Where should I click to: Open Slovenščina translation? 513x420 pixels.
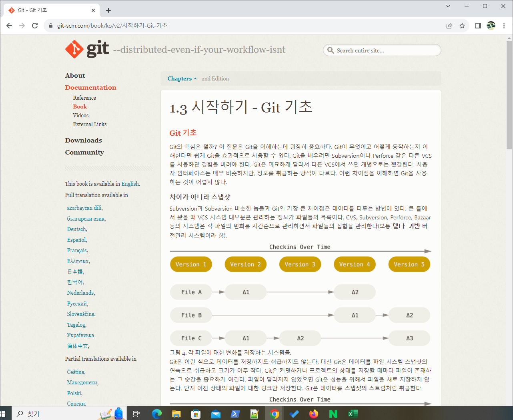[81, 314]
